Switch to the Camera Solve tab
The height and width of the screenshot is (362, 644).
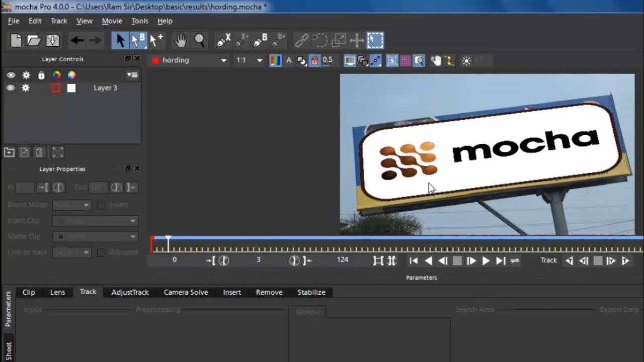click(x=186, y=292)
